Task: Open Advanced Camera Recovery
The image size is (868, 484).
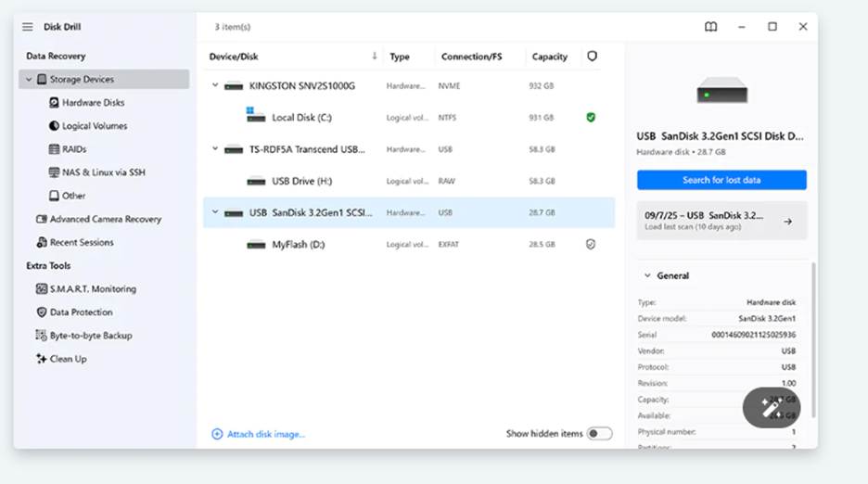Action: 106,219
